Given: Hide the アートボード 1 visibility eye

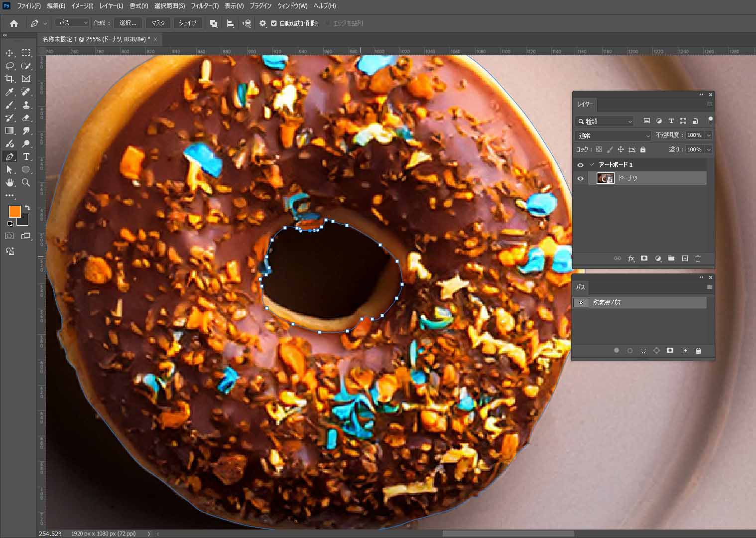Looking at the screenshot, I should point(580,165).
